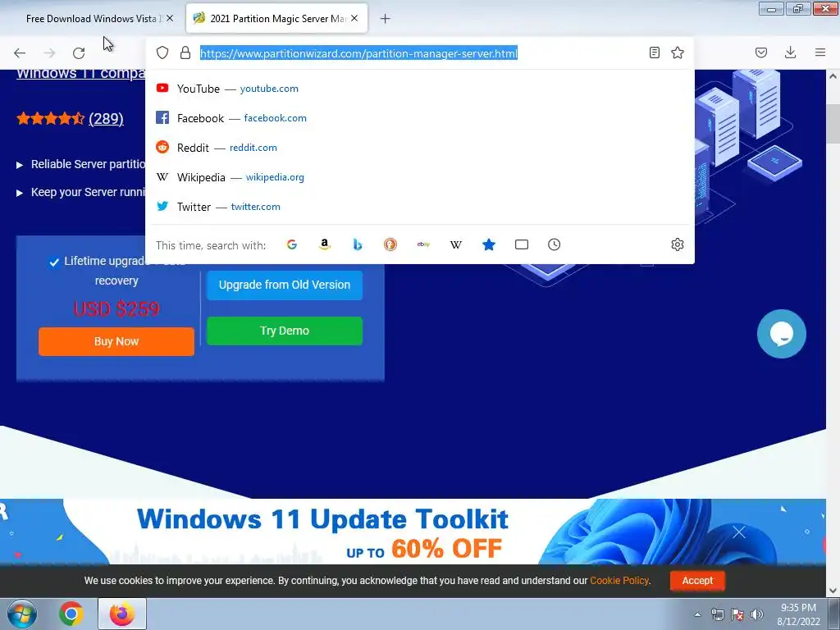This screenshot has width=840, height=630.
Task: Toggle reader view icon
Action: click(x=654, y=52)
